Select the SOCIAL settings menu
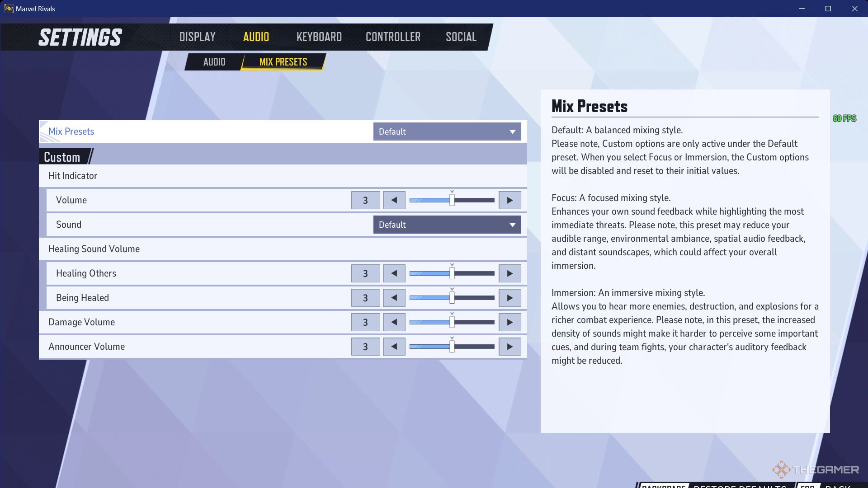The width and height of the screenshot is (868, 488). (x=461, y=37)
